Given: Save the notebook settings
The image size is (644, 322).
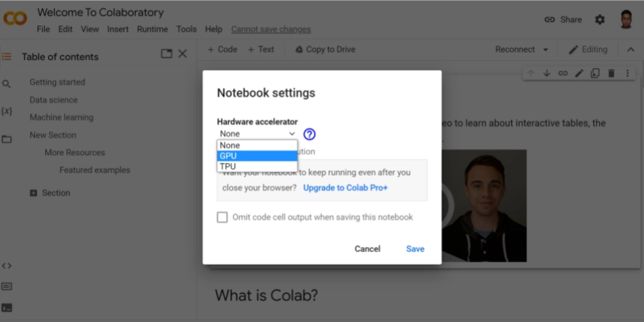Looking at the screenshot, I should 415,249.
